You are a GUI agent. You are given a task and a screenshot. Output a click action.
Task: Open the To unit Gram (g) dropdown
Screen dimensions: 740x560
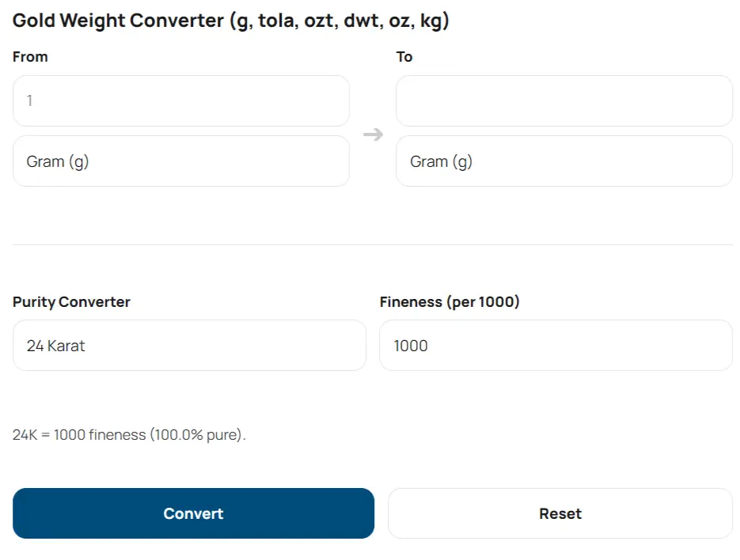[x=564, y=161]
